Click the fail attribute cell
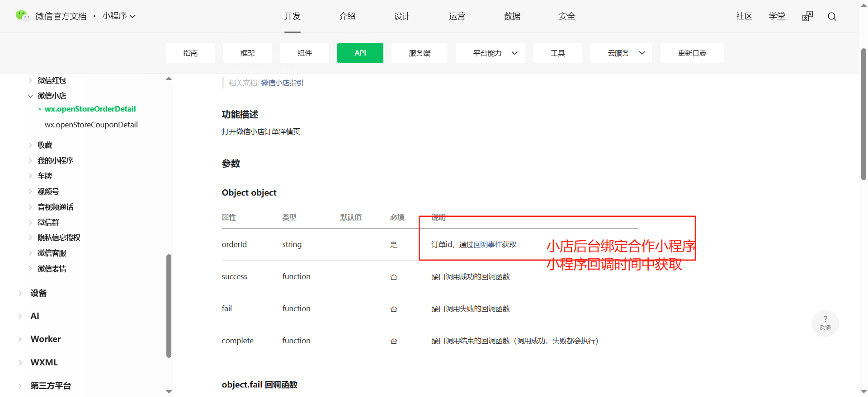Screen dimensions: 868x397 [x=226, y=308]
